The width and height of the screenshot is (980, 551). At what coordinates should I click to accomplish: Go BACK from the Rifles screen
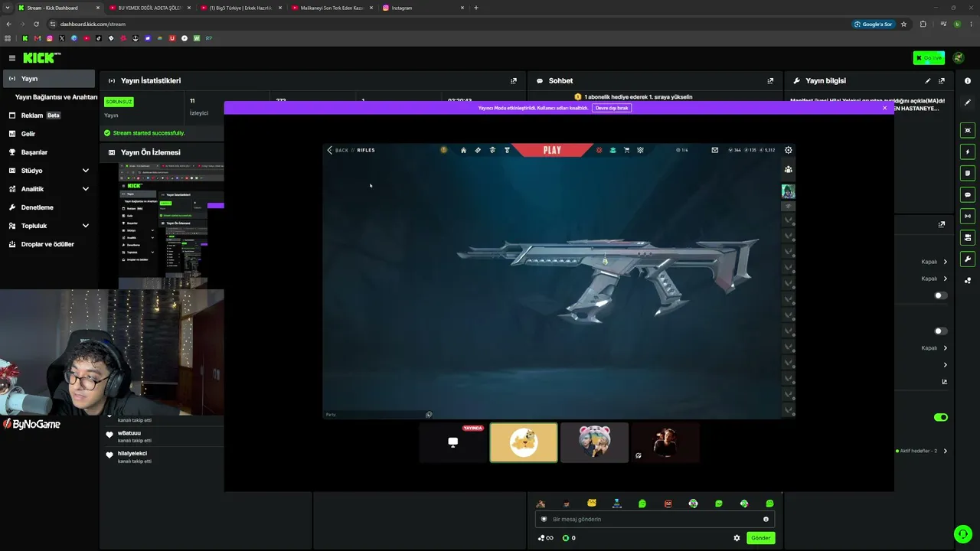click(x=338, y=150)
